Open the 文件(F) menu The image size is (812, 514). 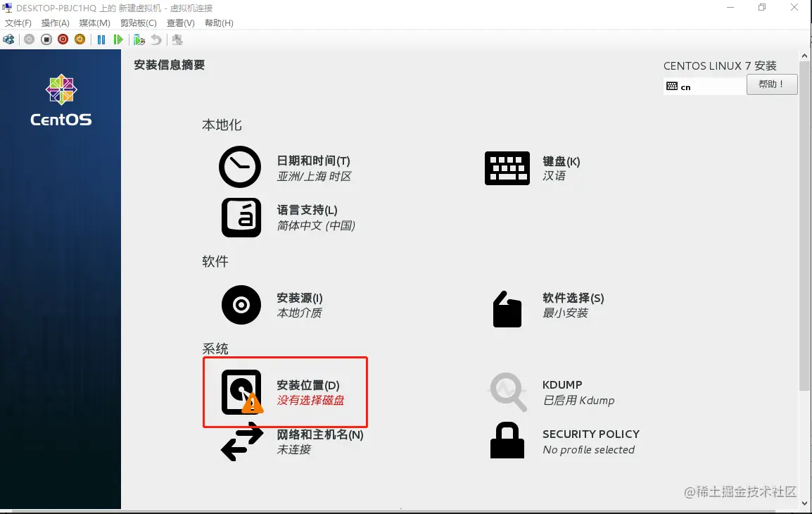(x=18, y=23)
